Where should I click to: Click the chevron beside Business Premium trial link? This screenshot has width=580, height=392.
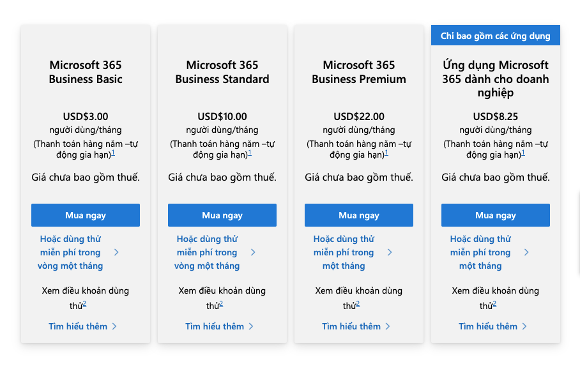click(x=390, y=252)
